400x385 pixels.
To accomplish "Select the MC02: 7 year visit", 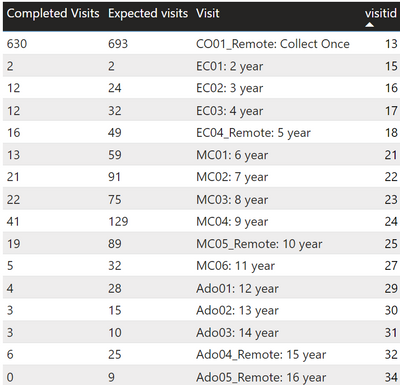I will (232, 177).
